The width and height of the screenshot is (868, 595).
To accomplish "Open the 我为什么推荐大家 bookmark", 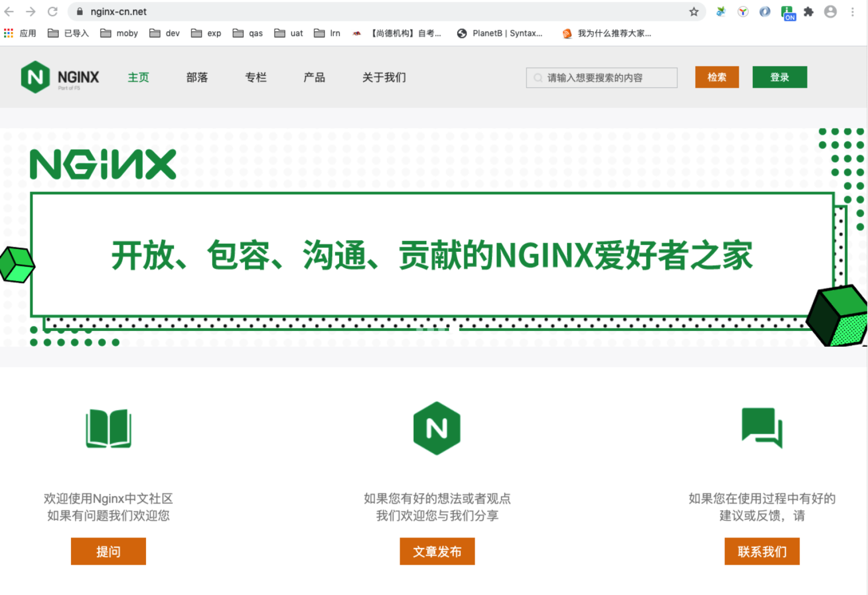I will click(x=607, y=33).
